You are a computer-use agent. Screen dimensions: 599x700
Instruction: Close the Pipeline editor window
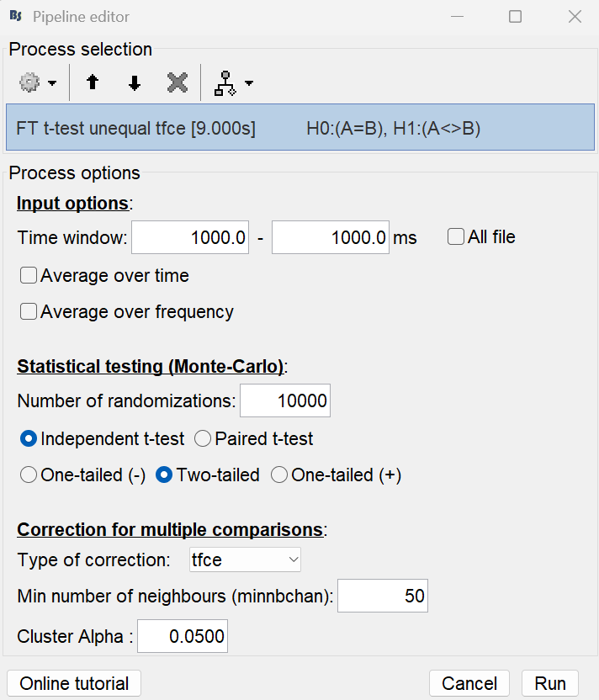[575, 17]
